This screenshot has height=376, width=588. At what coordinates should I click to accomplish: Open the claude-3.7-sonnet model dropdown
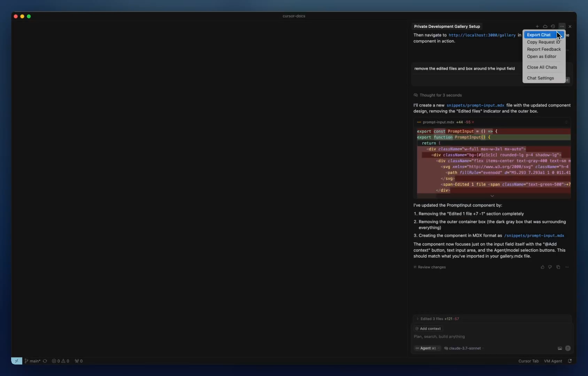pyautogui.click(x=464, y=348)
